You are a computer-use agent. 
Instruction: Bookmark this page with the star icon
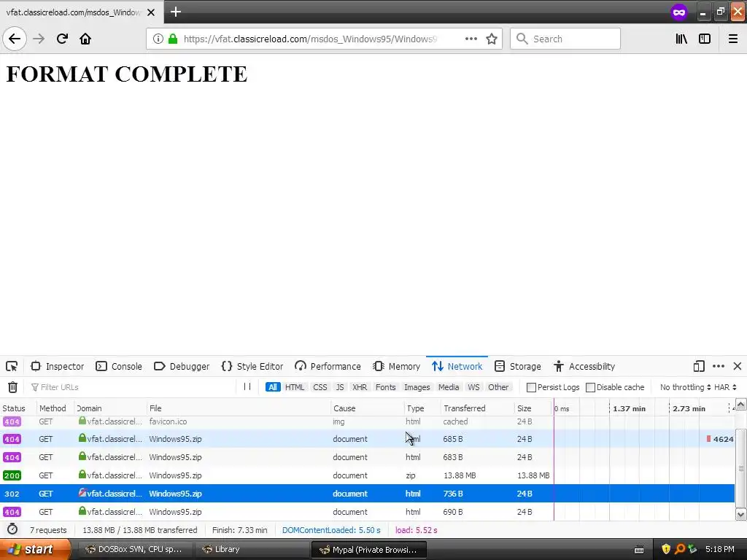pyautogui.click(x=492, y=39)
